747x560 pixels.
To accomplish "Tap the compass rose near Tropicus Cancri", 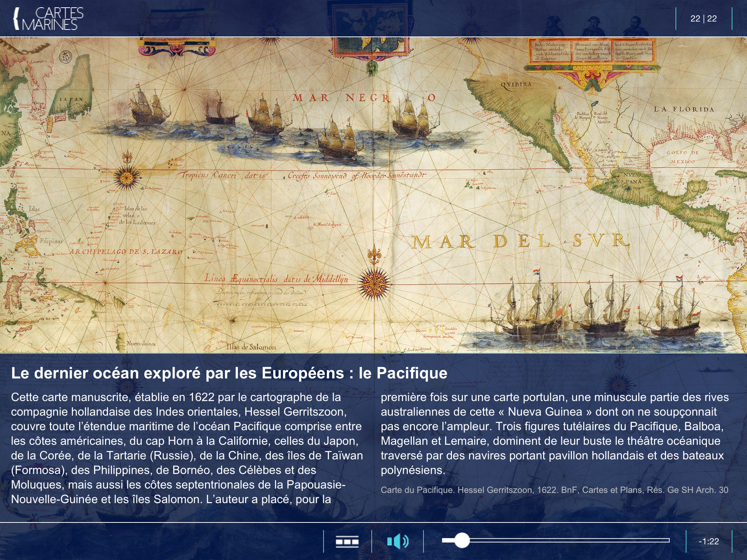I will pyautogui.click(x=127, y=178).
